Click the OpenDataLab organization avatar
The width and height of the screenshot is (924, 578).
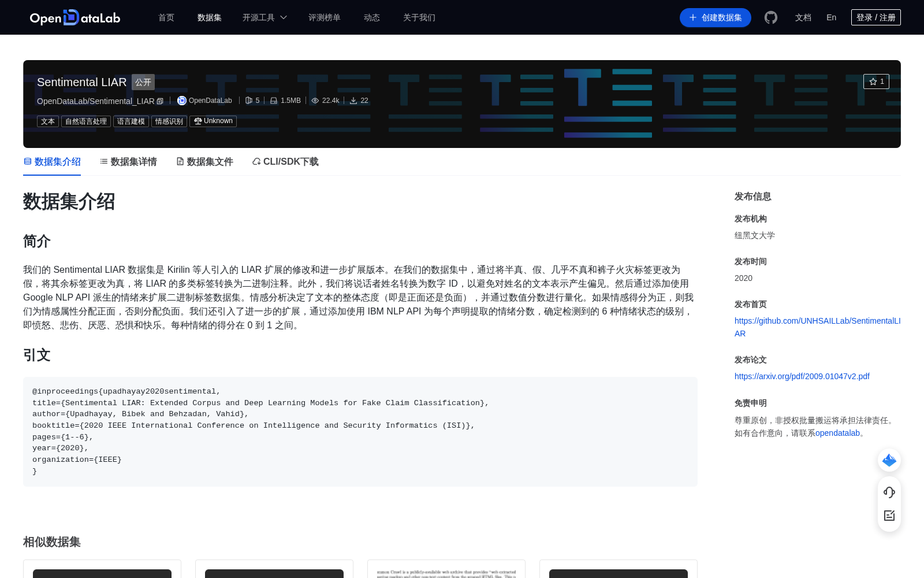click(x=182, y=101)
